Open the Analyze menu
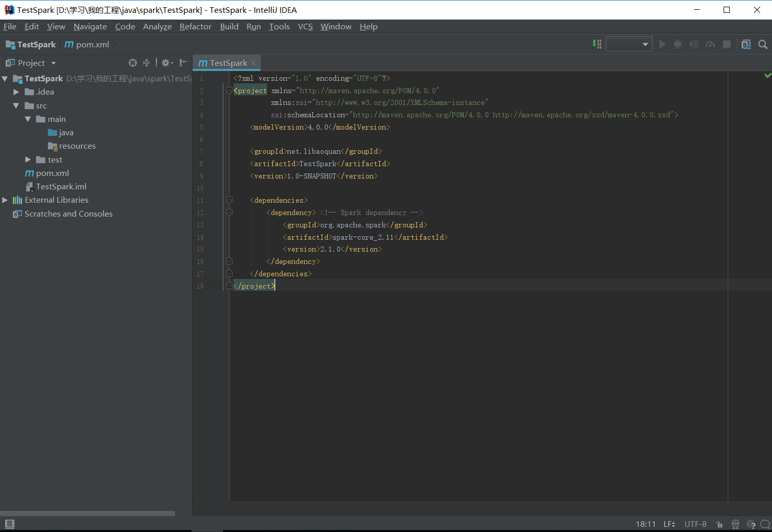 (157, 27)
